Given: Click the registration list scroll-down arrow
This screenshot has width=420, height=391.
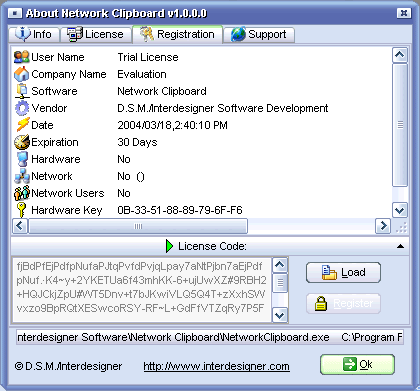Looking at the screenshot, I should point(400,210).
